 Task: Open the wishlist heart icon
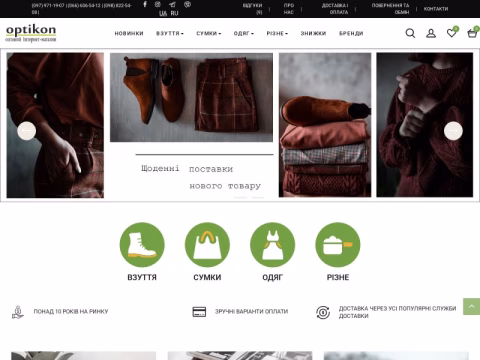pyautogui.click(x=452, y=33)
